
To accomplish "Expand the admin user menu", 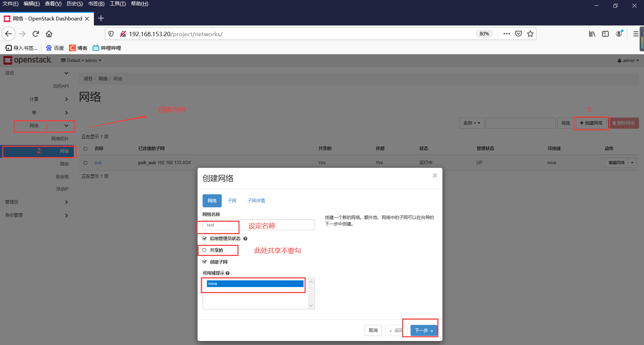I will (628, 60).
